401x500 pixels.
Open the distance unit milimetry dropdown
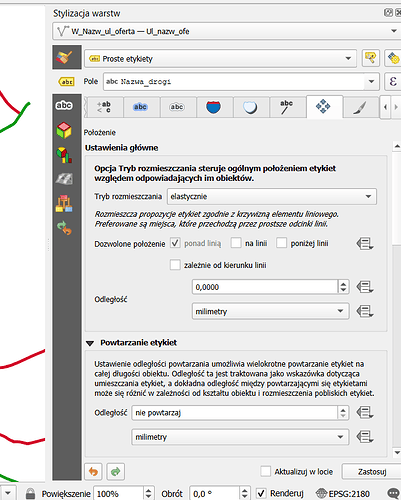tap(270, 311)
